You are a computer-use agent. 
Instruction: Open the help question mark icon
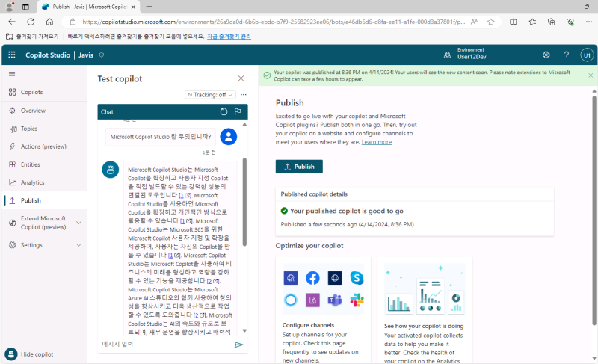coord(567,55)
